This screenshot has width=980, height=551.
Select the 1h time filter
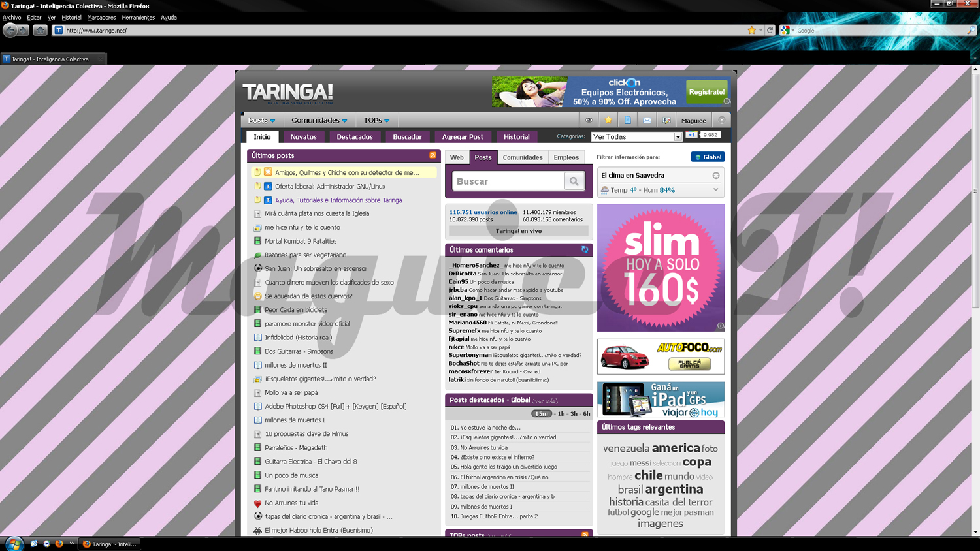coord(561,413)
